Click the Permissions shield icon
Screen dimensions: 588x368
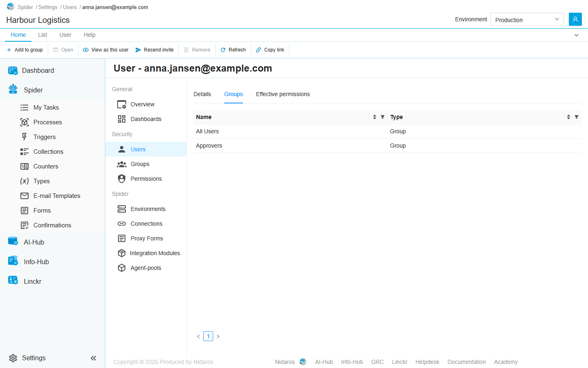point(122,179)
